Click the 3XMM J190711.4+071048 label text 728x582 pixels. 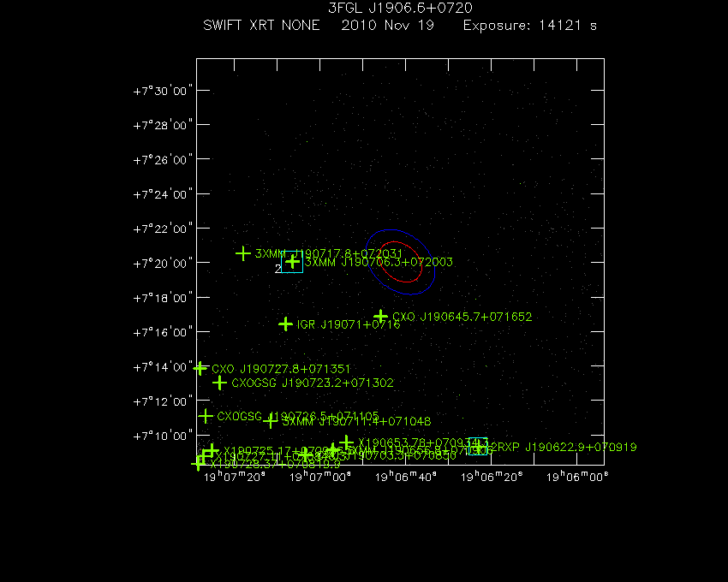click(x=356, y=421)
